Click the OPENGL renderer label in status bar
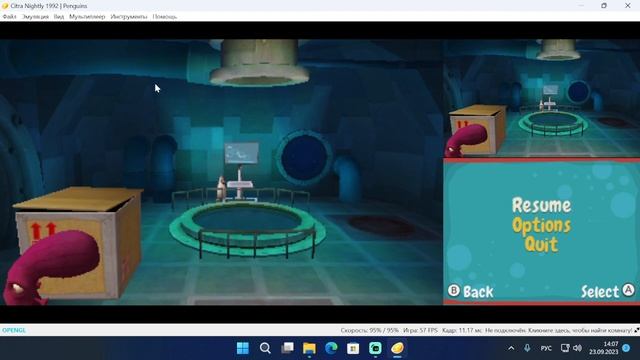Image resolution: width=640 pixels, height=360 pixels. pyautogui.click(x=14, y=330)
